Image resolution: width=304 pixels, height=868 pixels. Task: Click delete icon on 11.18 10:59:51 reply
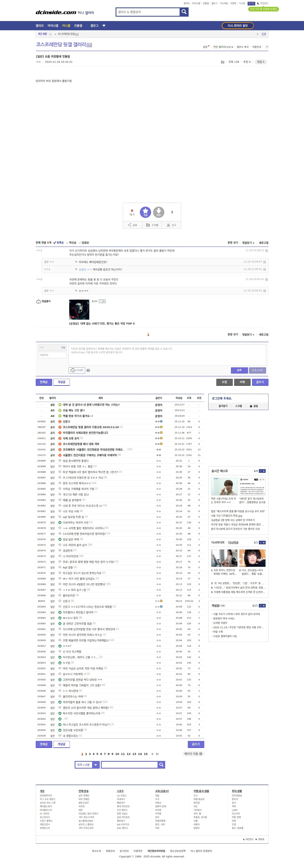click(264, 291)
